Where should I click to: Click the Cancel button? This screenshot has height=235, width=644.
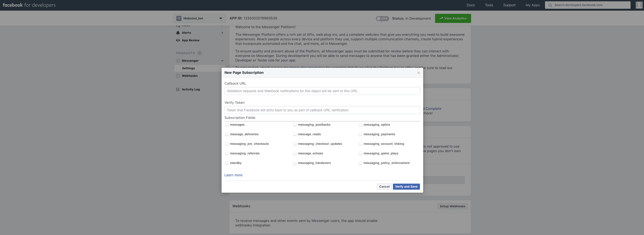tap(384, 187)
